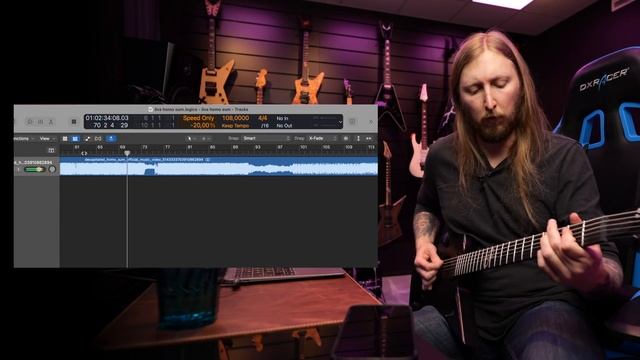Toggle the grid view icon left of blue one
Image resolution: width=640 pixels, height=360 pixels.
pyautogui.click(x=65, y=139)
